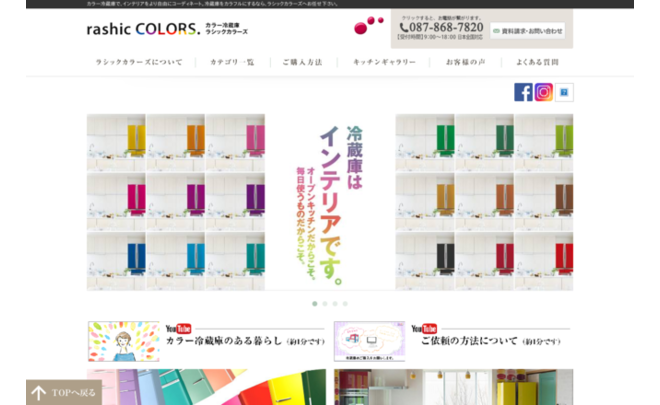This screenshot has height=405, width=660.
Task: Go to the ご購入方法 page
Action: 302,62
